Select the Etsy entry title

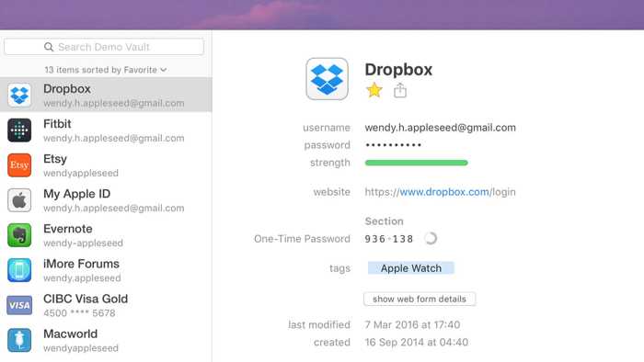coord(55,159)
